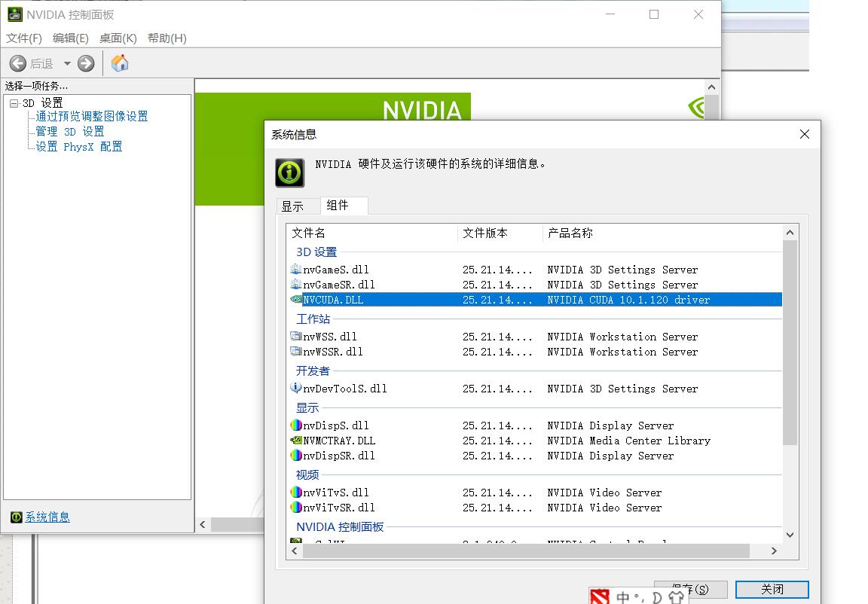Viewport: 868px width, 604px height.
Task: Open 通过预览调整图像设置 in task tree
Action: tap(92, 116)
